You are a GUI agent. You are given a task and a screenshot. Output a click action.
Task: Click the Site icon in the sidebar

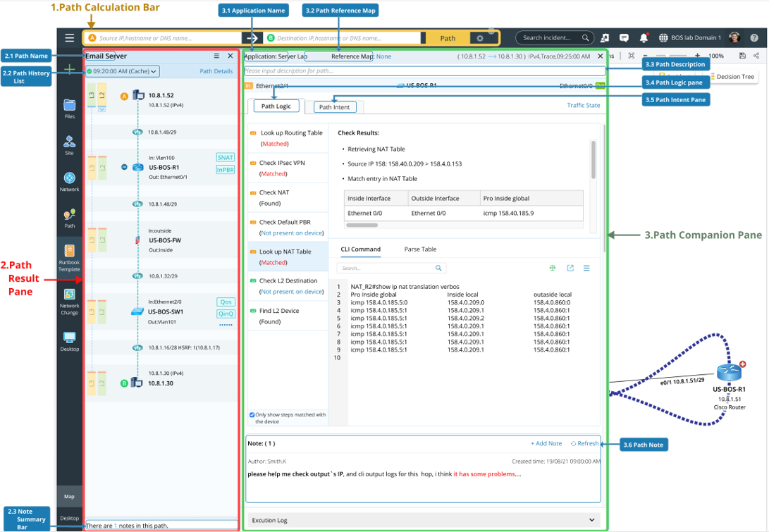(x=69, y=142)
